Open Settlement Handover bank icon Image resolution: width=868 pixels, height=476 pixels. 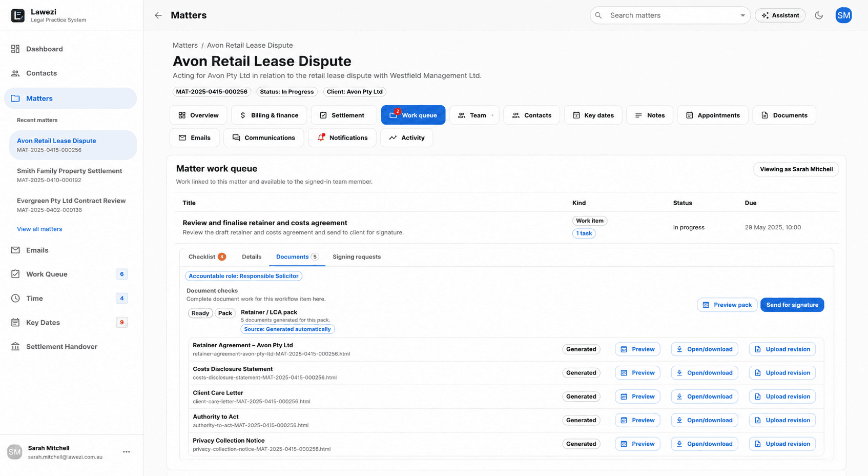click(x=15, y=346)
